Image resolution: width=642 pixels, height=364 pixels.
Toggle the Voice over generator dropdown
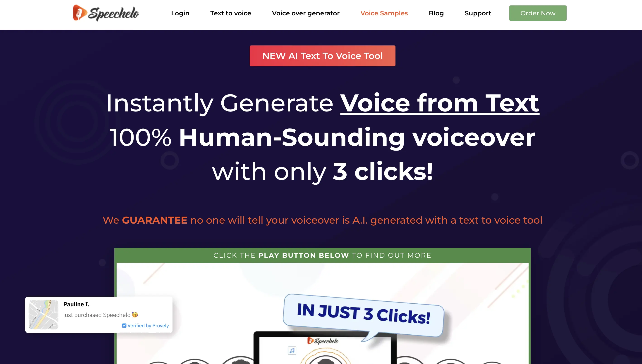coord(306,13)
